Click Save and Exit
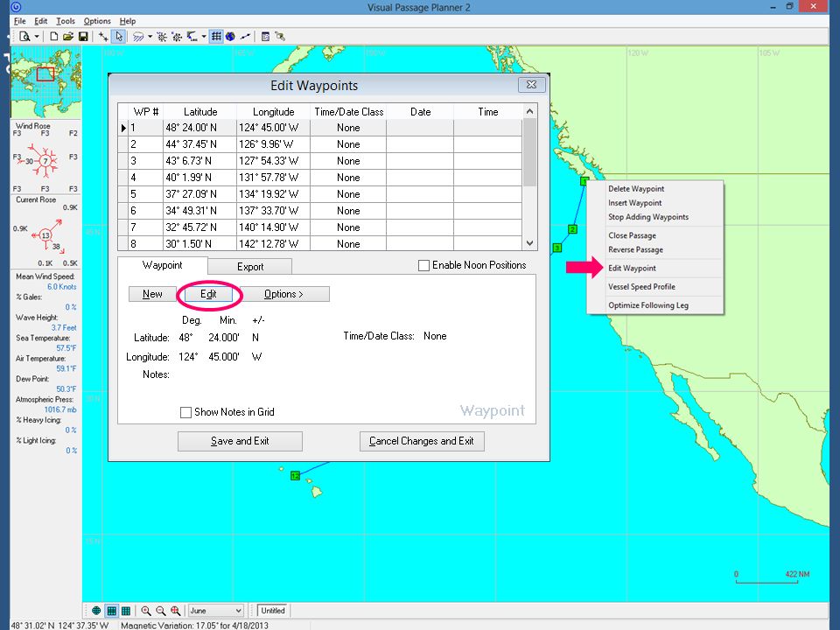 click(240, 441)
